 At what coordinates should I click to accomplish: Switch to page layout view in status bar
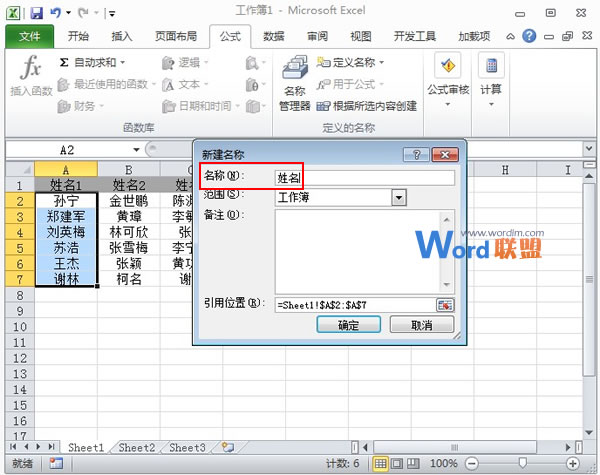coord(399,465)
